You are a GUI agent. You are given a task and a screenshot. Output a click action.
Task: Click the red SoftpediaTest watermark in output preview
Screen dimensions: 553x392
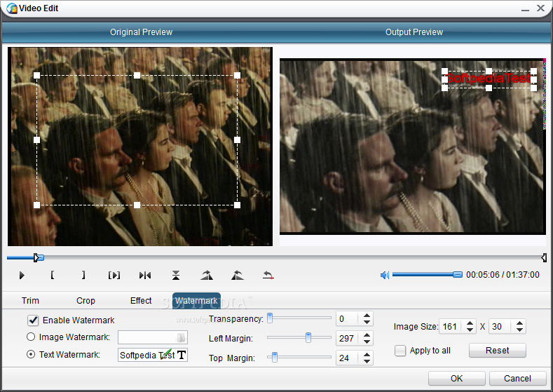coord(488,79)
